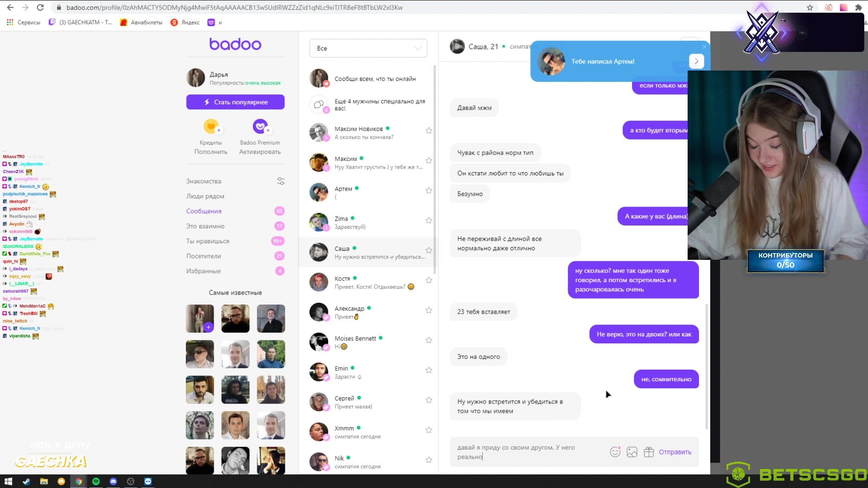Image resolution: width=868 pixels, height=488 pixels.
Task: Open the emoji picker in message box
Action: (x=615, y=452)
